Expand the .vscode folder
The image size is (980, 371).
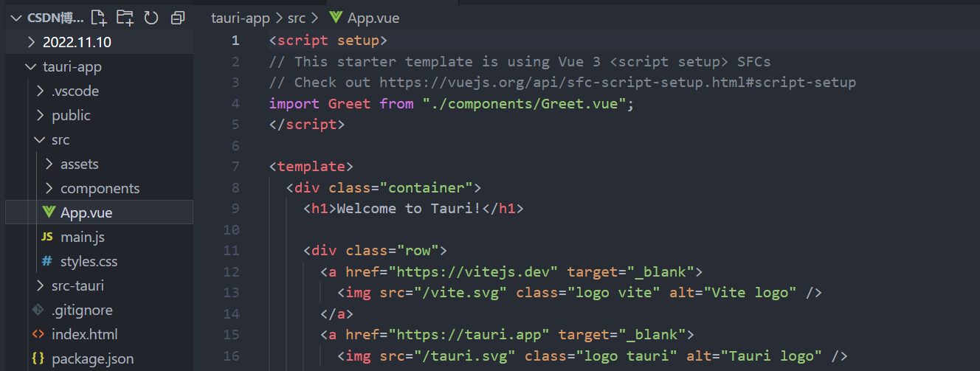pyautogui.click(x=40, y=91)
